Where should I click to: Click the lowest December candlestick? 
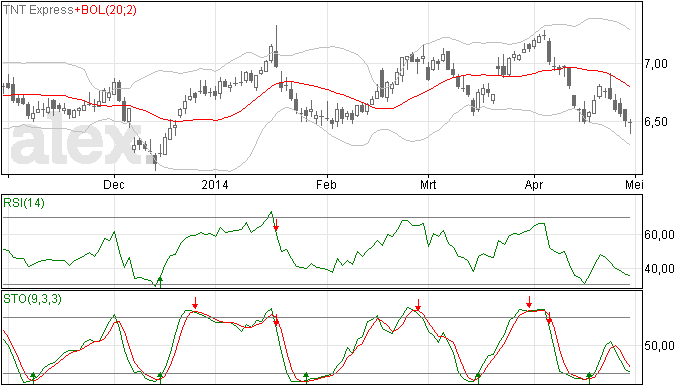[x=155, y=161]
